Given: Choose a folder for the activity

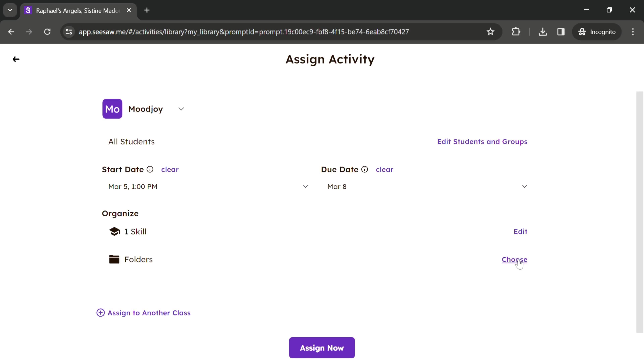Looking at the screenshot, I should 514,259.
